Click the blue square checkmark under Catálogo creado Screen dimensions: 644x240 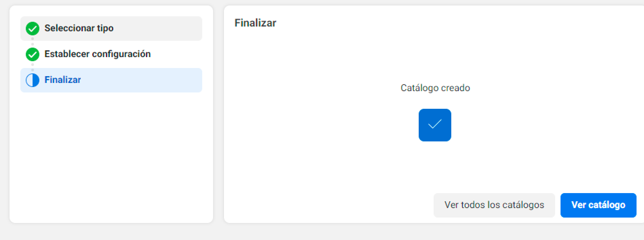click(x=435, y=125)
